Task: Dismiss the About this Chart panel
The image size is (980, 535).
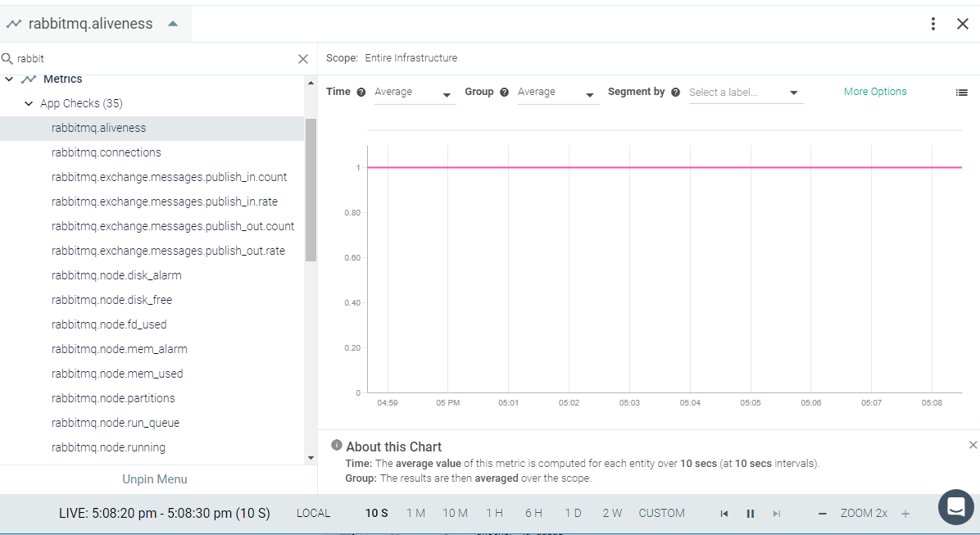Action: pyautogui.click(x=973, y=445)
